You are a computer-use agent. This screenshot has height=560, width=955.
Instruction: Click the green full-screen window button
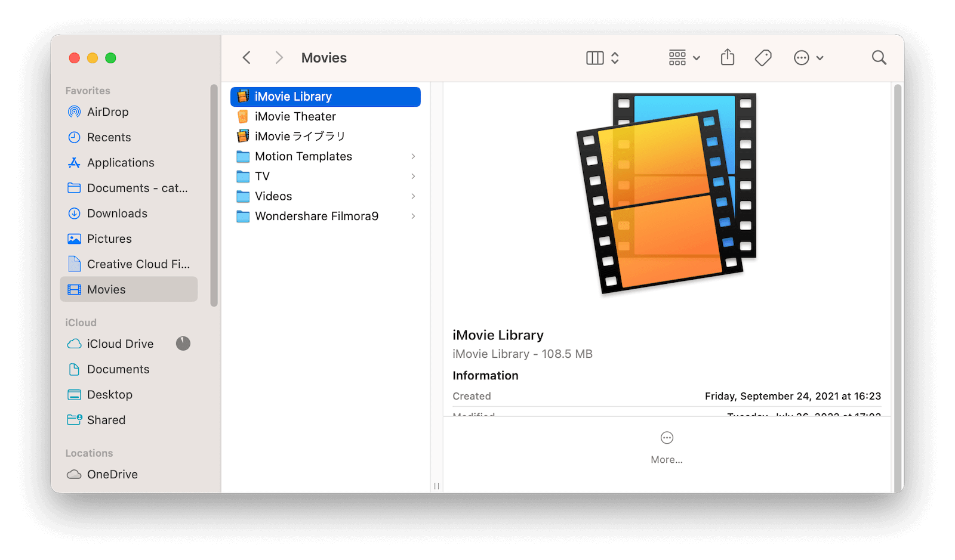point(110,58)
